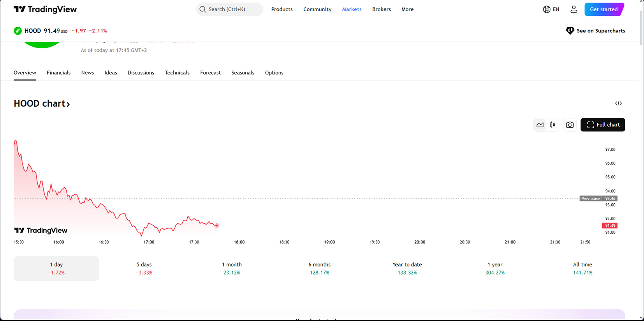Click the 21:00 time axis label
The image size is (644, 321).
coord(510,242)
